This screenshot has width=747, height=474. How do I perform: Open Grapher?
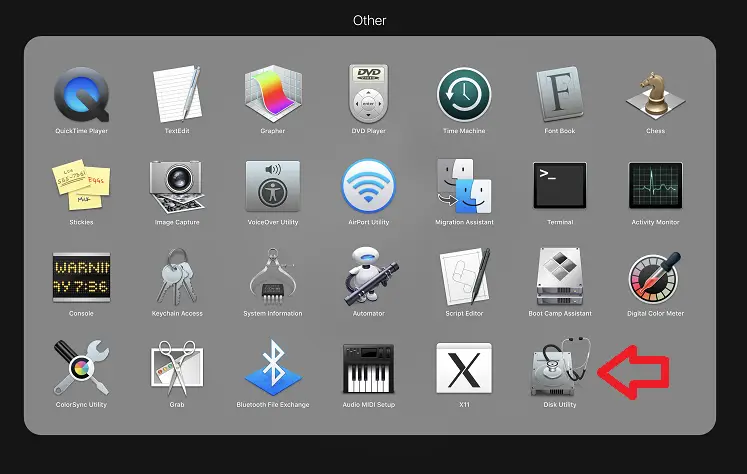coord(273,93)
